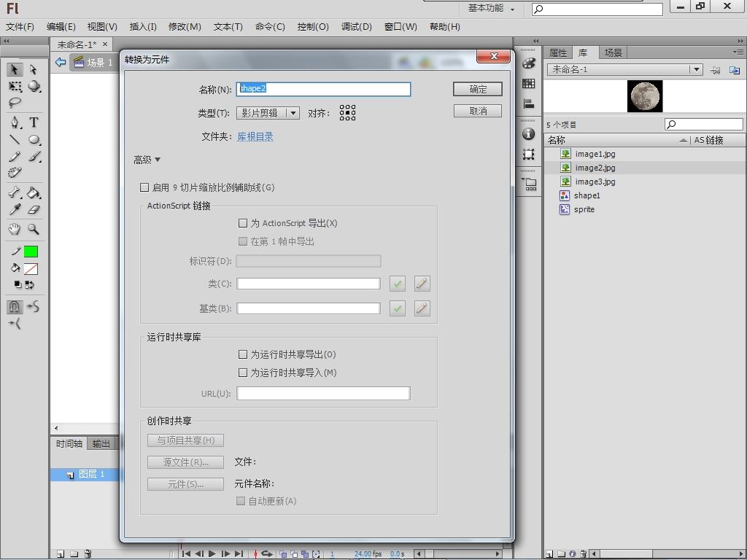Click the 基类(B) input field
The width and height of the screenshot is (747, 560).
pos(309,308)
